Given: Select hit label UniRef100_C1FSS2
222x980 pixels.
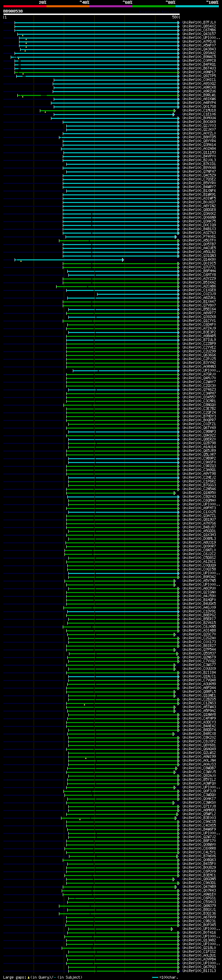Looking at the screenshot, I should [x=199, y=952].
